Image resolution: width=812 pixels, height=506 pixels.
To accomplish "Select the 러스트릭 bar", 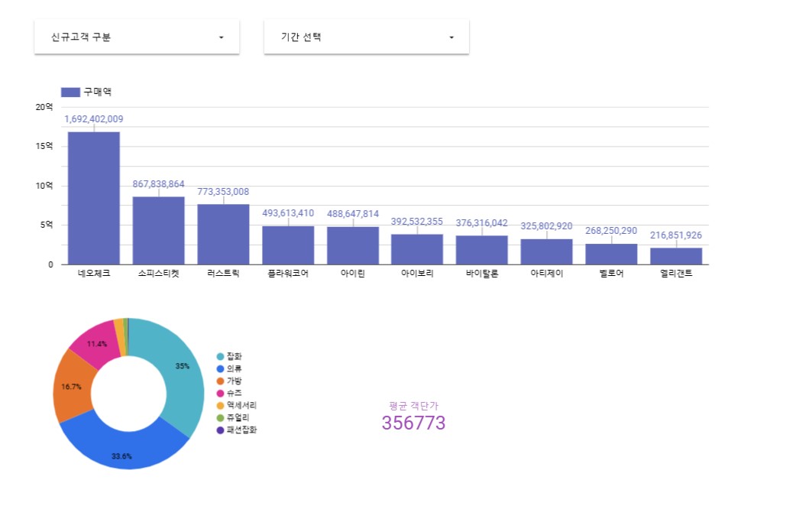I will (x=223, y=235).
